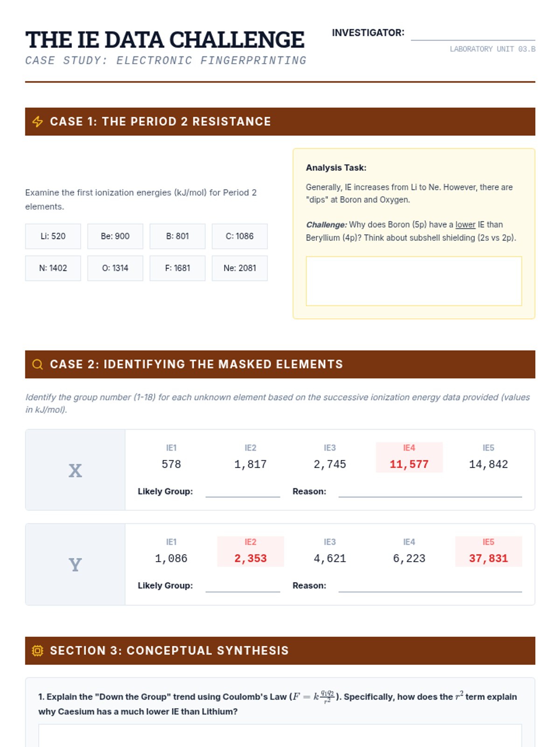Click the magnifier icon in Case 2 header
This screenshot has width=560, height=747.
coord(38,365)
